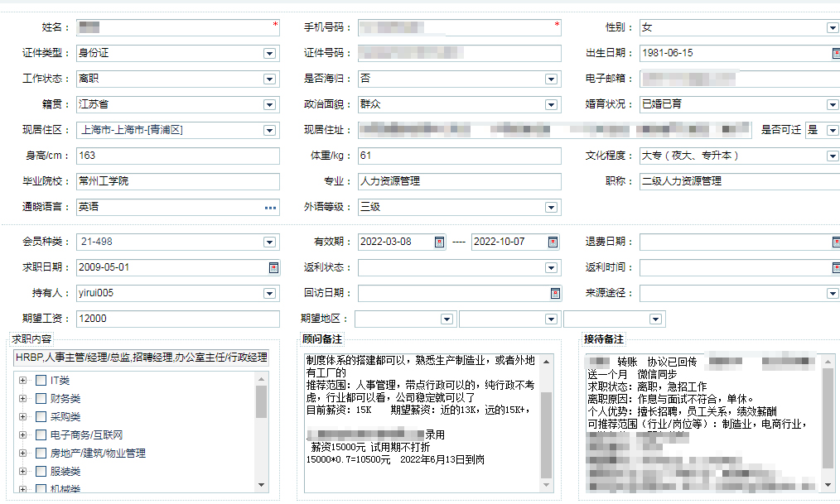This screenshot has height=504, width=840.
Task: Click the 顾问备注 scrollbar thumb
Action: [546, 435]
